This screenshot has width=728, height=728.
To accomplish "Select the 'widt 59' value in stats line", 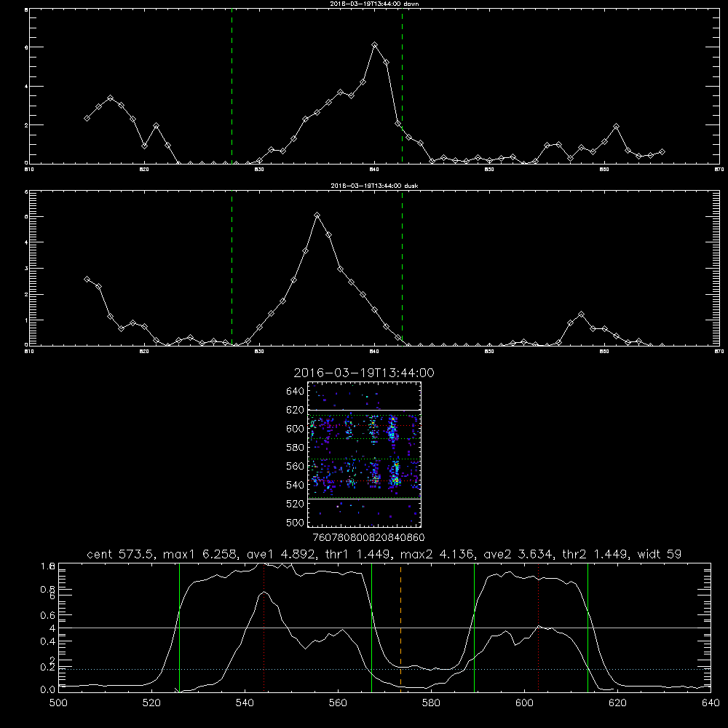I will tap(660, 554).
